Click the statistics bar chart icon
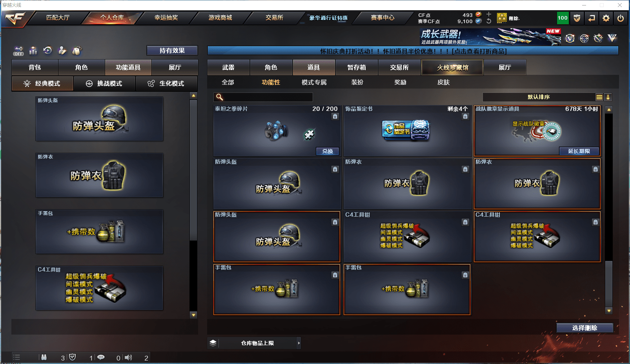This screenshot has height=364, width=630. [33, 51]
